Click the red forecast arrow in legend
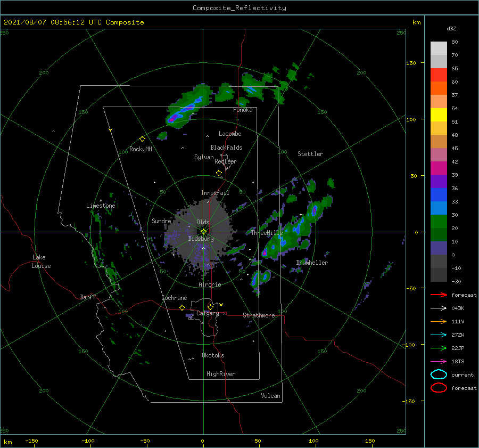The height and width of the screenshot is (448, 479). pyautogui.click(x=439, y=295)
